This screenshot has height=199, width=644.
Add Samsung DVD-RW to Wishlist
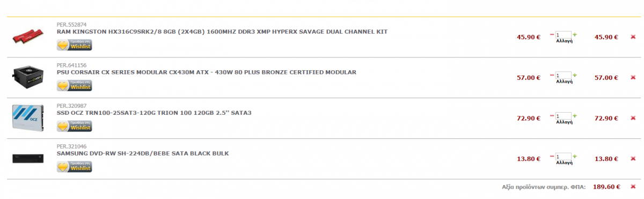(75, 167)
